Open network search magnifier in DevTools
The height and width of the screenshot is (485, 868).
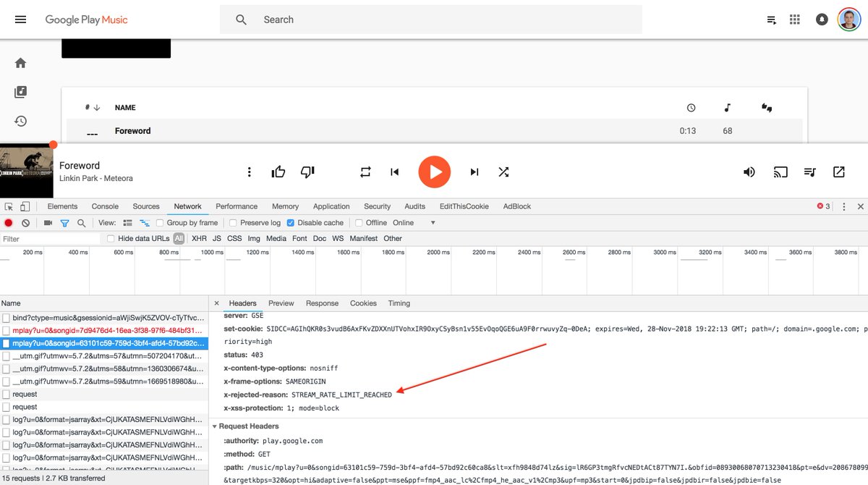[81, 223]
